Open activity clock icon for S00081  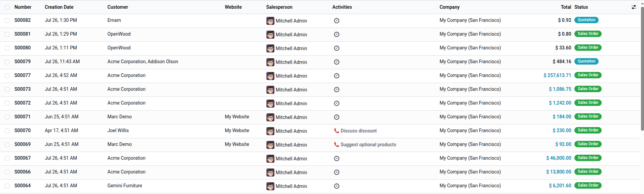pyautogui.click(x=336, y=35)
